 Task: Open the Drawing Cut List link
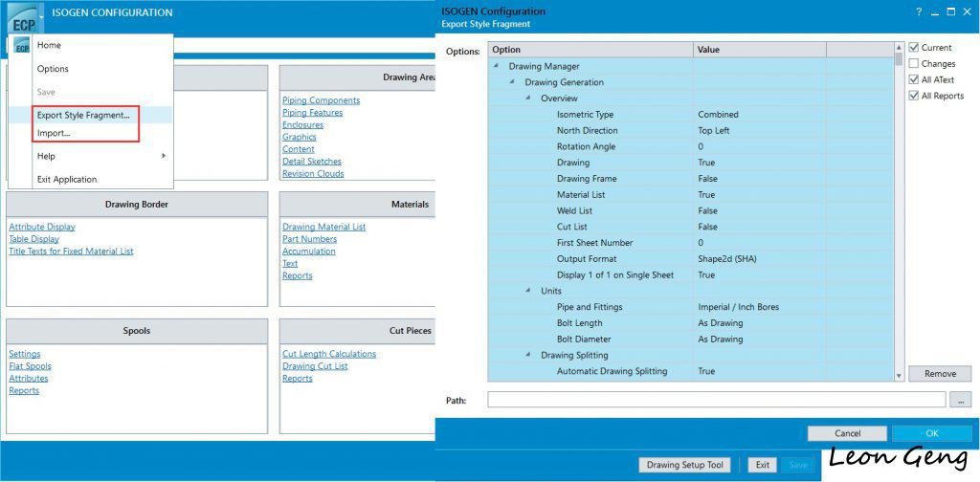coord(315,366)
